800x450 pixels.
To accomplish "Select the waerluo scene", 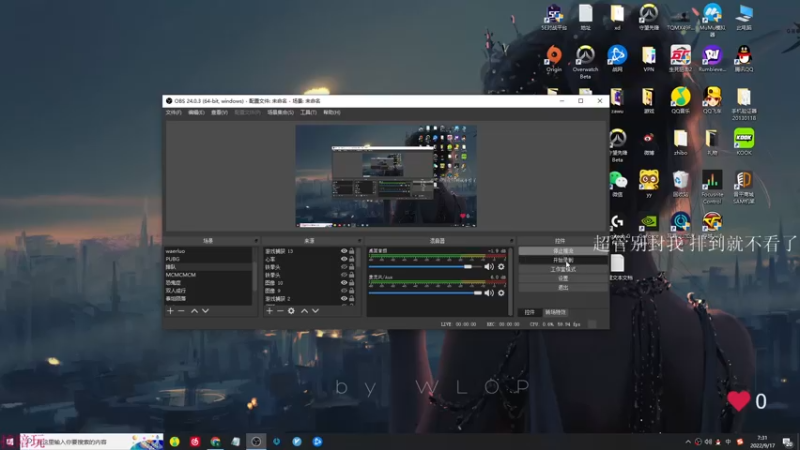I will (208, 251).
